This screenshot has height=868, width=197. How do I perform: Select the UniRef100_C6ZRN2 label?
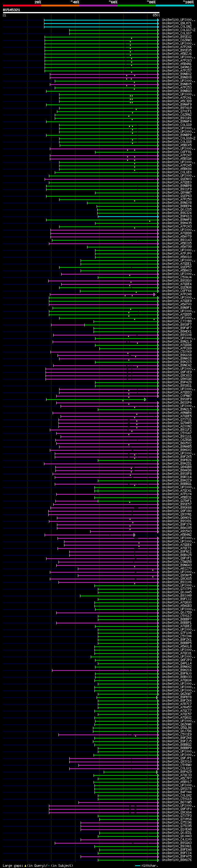click(x=177, y=115)
